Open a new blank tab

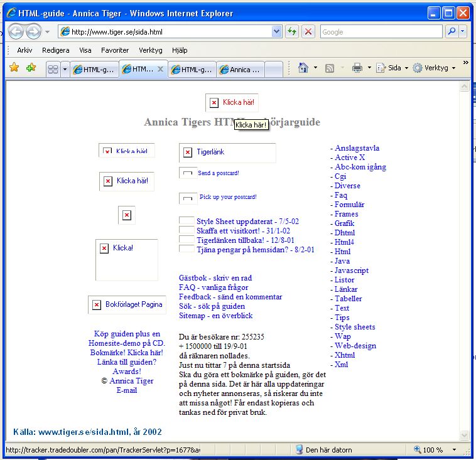click(274, 70)
